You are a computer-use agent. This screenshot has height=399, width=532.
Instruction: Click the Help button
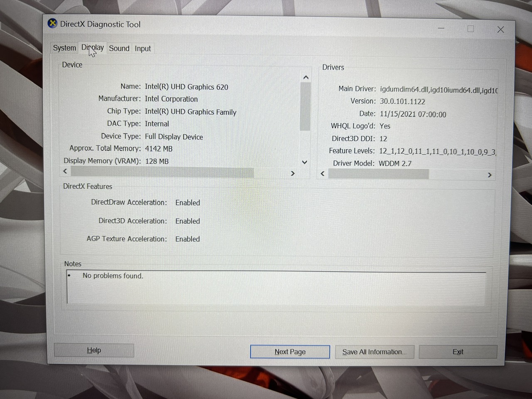pyautogui.click(x=94, y=350)
